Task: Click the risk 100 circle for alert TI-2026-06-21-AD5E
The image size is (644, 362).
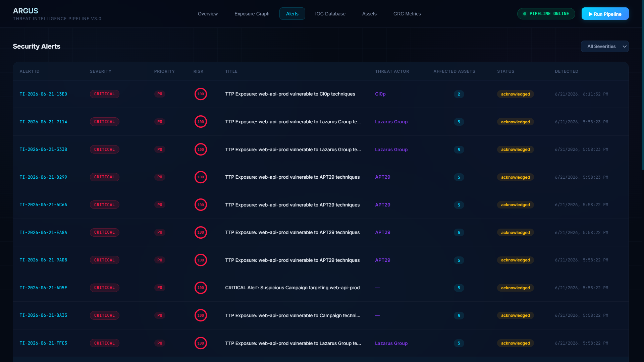Action: [x=201, y=288]
